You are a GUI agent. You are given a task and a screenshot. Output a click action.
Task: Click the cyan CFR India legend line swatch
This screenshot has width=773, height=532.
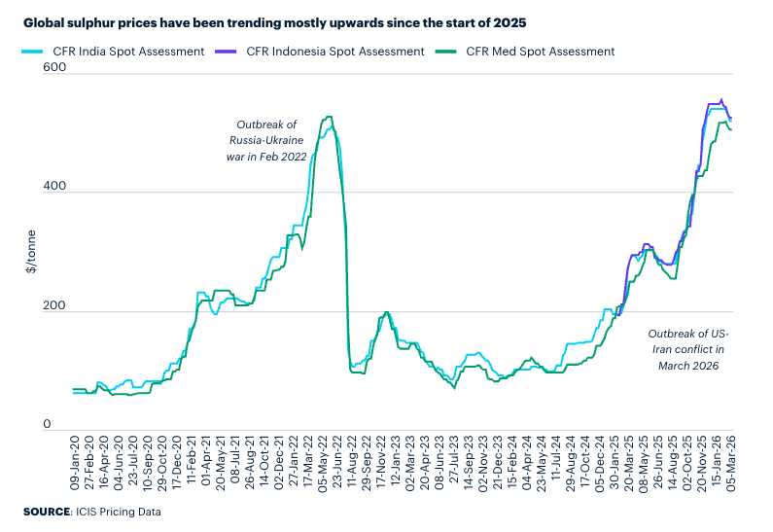click(x=33, y=52)
